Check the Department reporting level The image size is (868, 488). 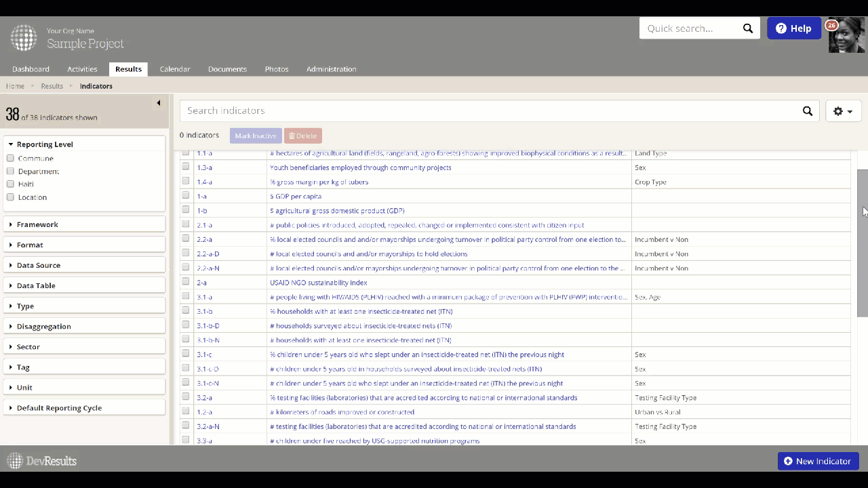point(10,171)
